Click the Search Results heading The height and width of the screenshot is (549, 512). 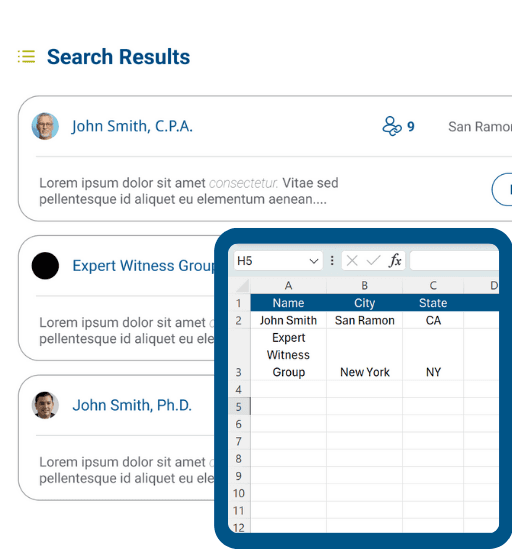tap(118, 57)
